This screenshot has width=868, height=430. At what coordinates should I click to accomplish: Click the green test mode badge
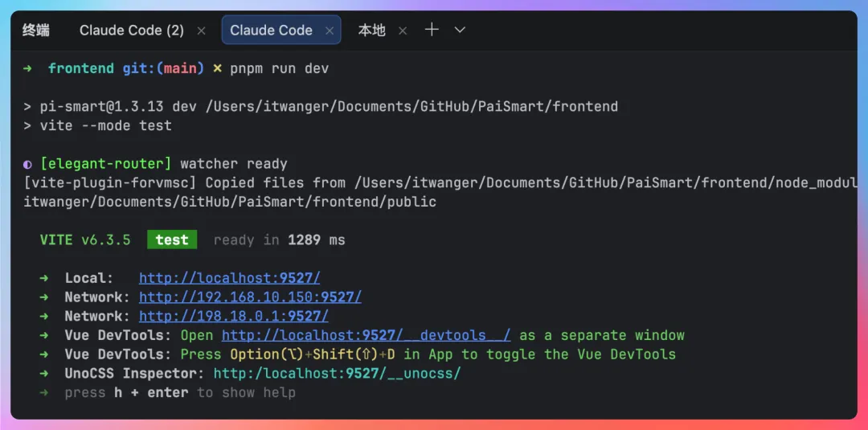[x=172, y=240]
